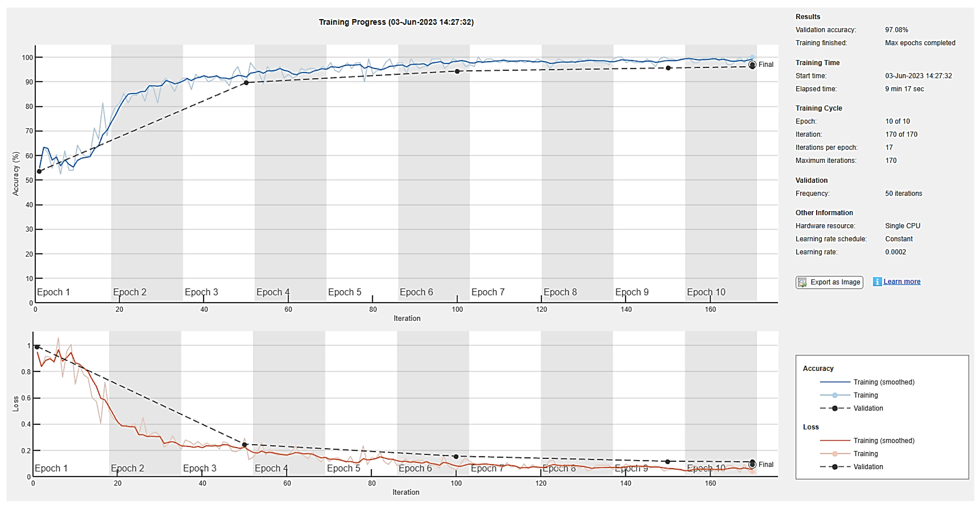
Task: Open the Learn more link
Action: 902,282
